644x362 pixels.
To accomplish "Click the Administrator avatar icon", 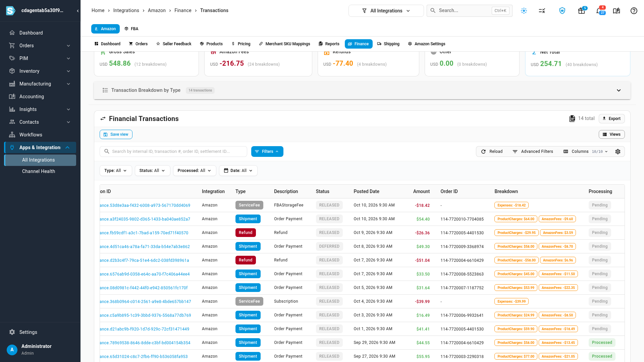I will [12, 350].
